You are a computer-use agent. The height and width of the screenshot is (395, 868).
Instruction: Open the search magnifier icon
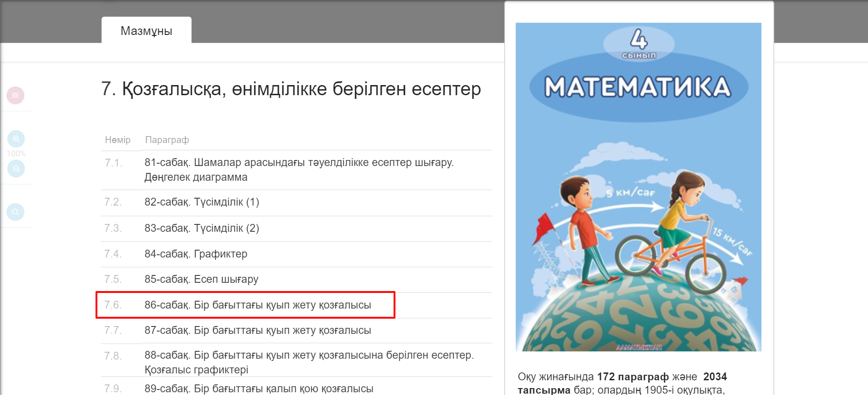[x=15, y=212]
